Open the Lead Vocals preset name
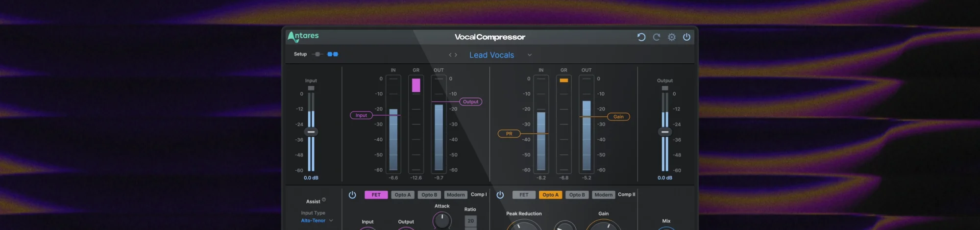Viewport: 980px width, 230px height. [491, 55]
